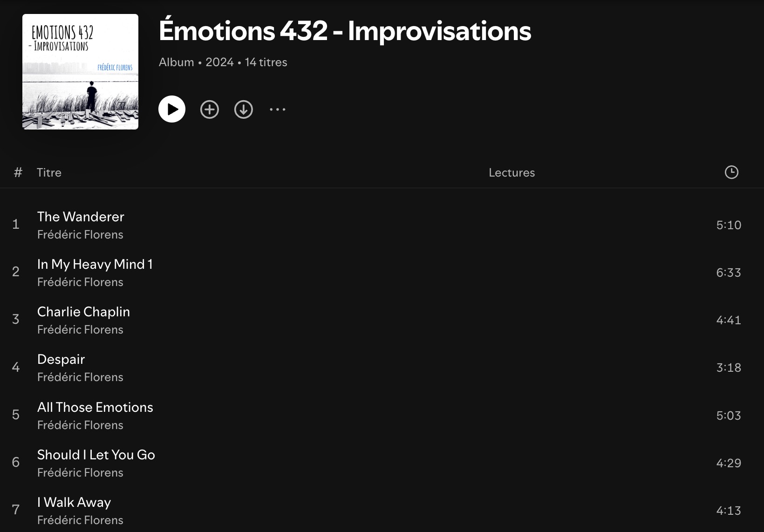Select the track Charlie Chaplin

pyautogui.click(x=83, y=312)
